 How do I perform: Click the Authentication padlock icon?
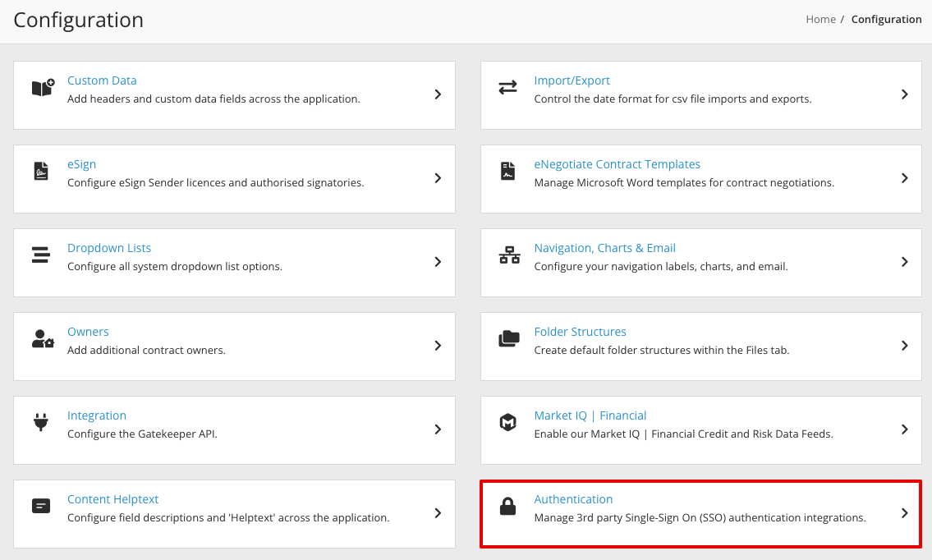point(507,506)
